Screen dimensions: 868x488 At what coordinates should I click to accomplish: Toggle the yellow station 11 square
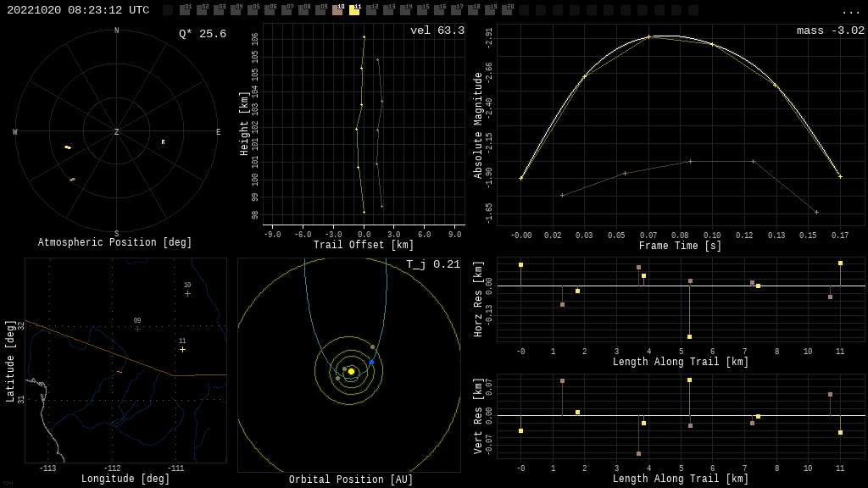[x=354, y=10]
